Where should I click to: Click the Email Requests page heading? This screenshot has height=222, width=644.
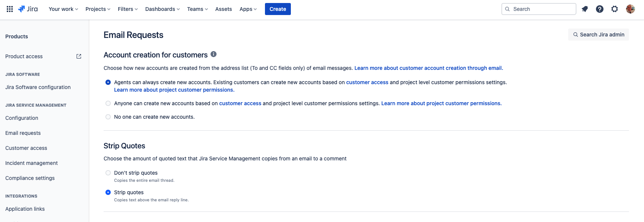(x=133, y=35)
